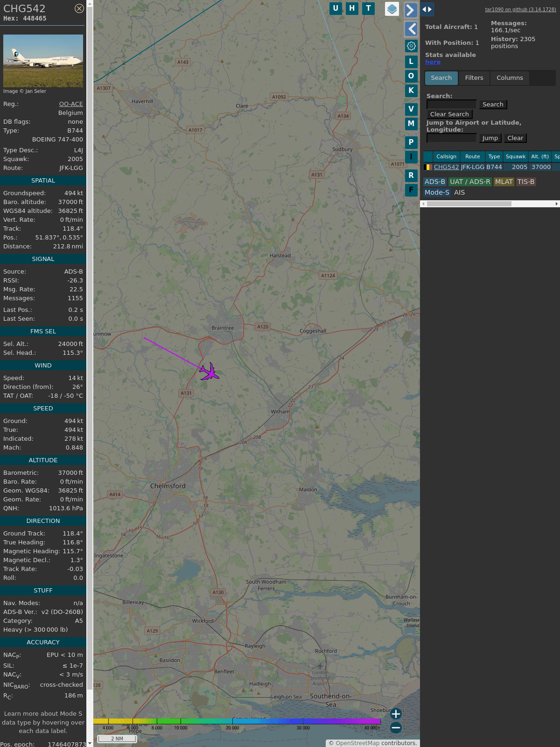
Task: Click the ACCURACY section header
Action: click(43, 642)
